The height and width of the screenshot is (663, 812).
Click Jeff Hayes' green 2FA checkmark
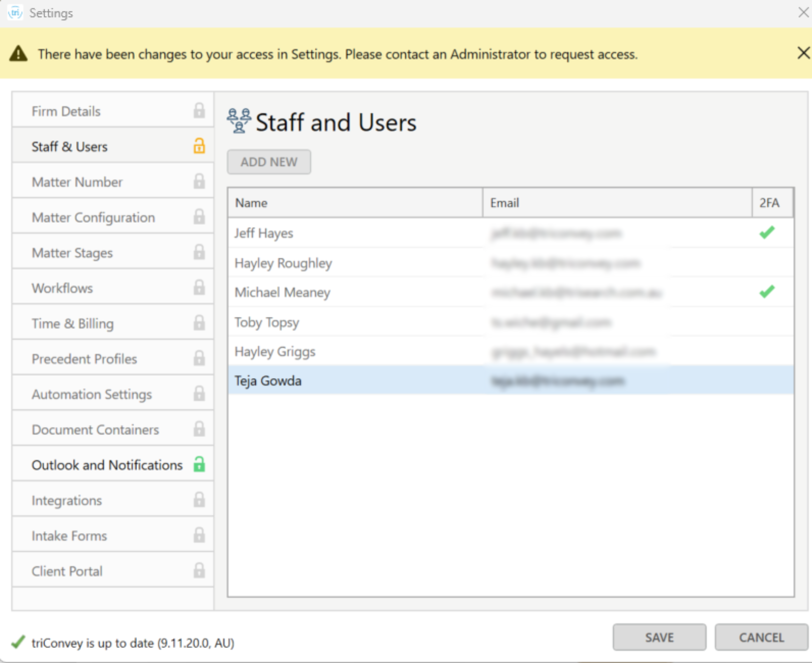coord(767,233)
